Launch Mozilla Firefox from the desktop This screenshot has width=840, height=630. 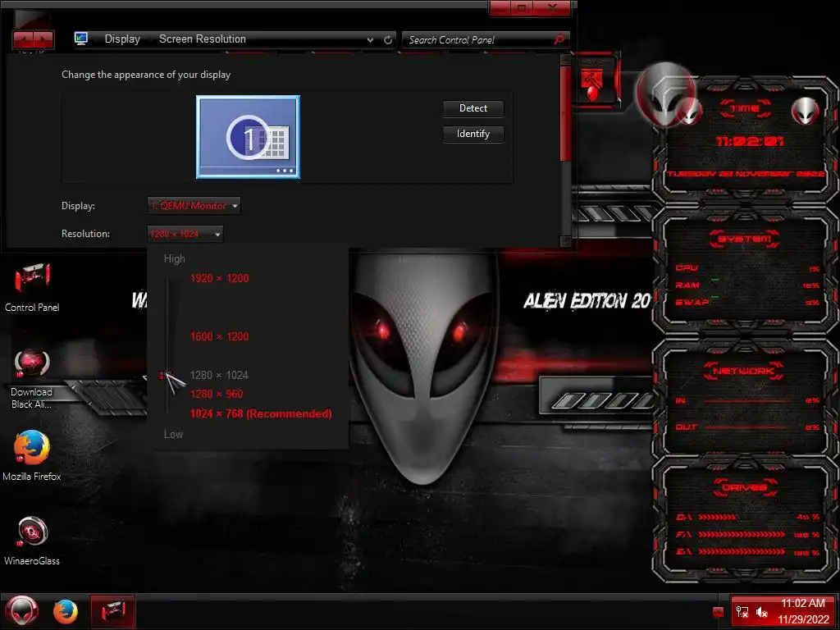point(32,456)
